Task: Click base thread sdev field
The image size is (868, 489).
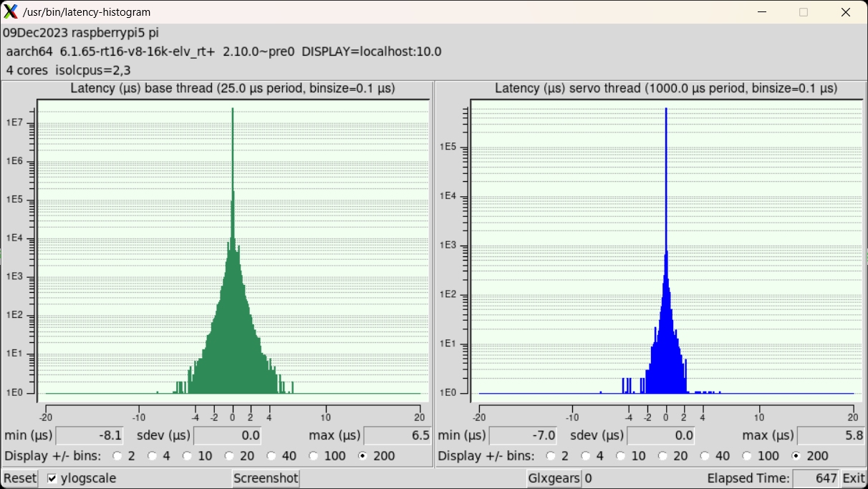Action: tap(227, 435)
